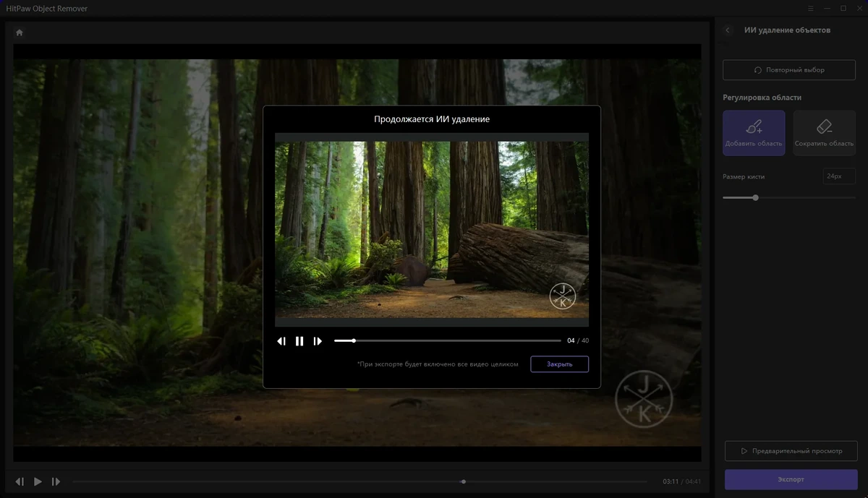Click the preview video frame inside the dialog
This screenshot has width=868, height=498.
(432, 230)
